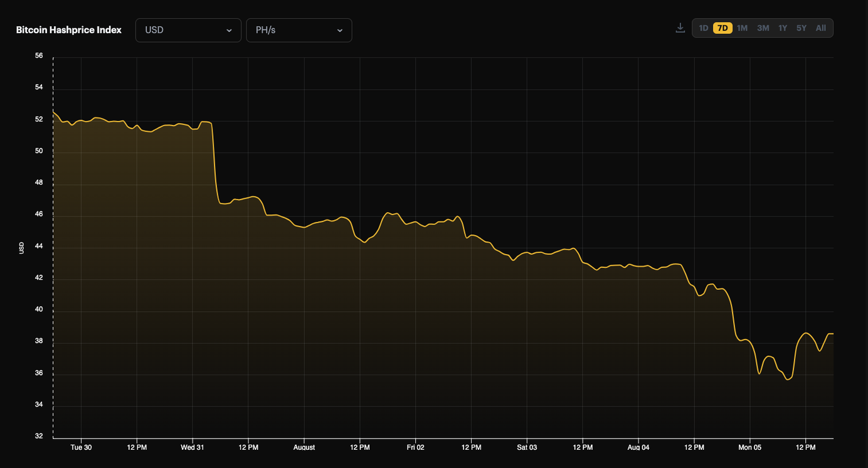Click the rotated USD y-axis title
Screen dimensions: 868x468
click(21, 248)
